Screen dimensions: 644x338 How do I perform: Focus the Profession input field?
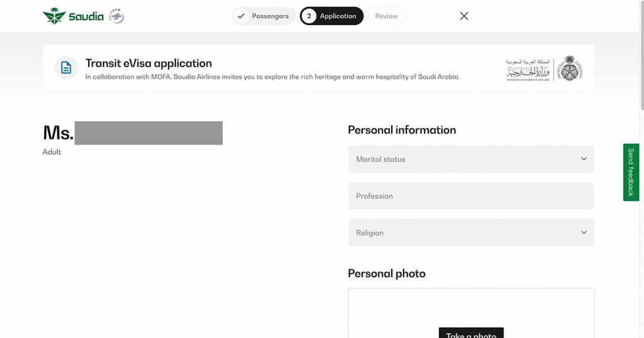coord(471,196)
